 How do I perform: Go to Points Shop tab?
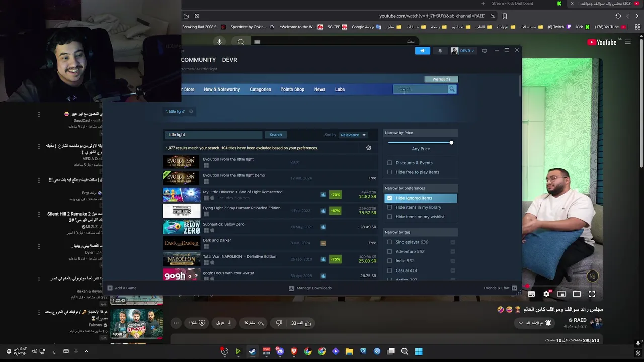coord(292,89)
